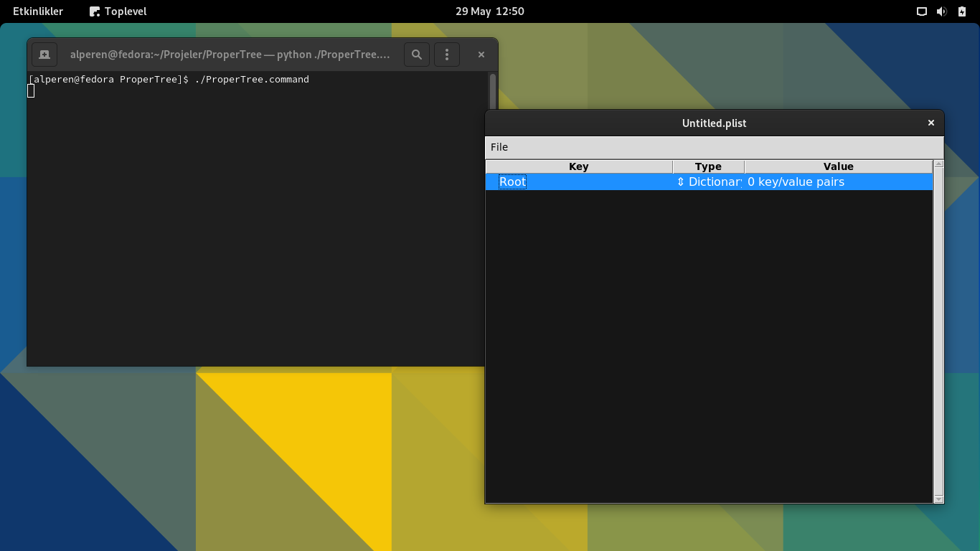This screenshot has height=551, width=980.
Task: Close the Untitled.plist window
Action: click(931, 123)
